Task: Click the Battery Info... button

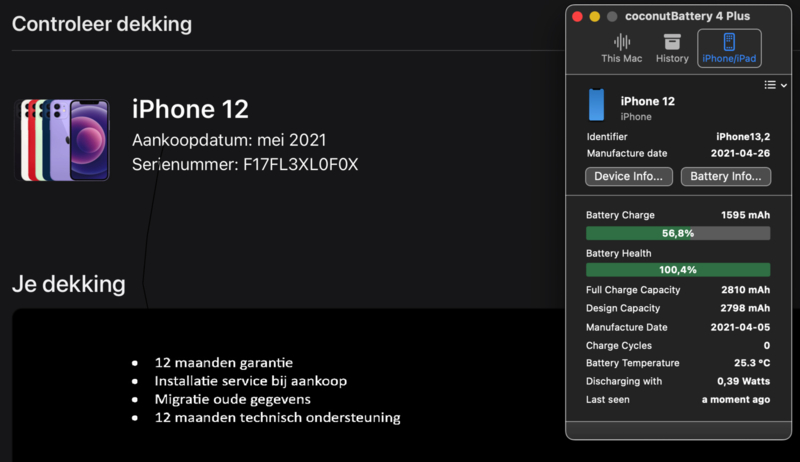Action: point(726,176)
